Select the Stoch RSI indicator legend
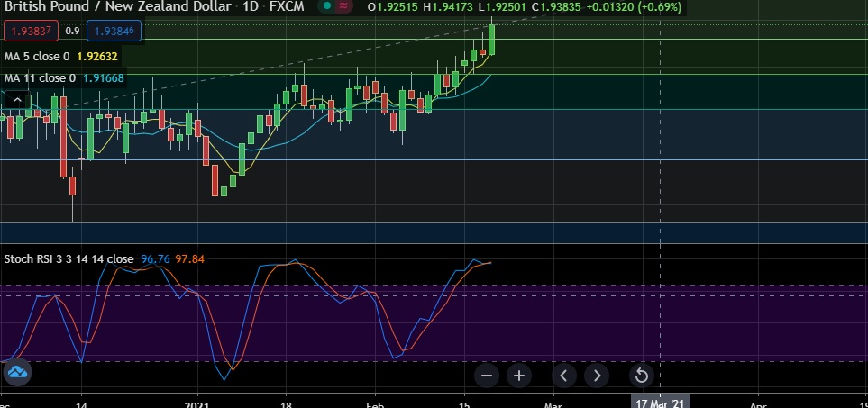This screenshot has height=408, width=868. pos(68,259)
